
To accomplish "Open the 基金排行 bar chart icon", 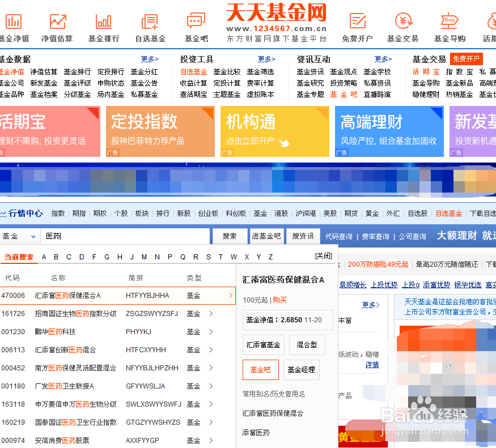I will pos(104,22).
